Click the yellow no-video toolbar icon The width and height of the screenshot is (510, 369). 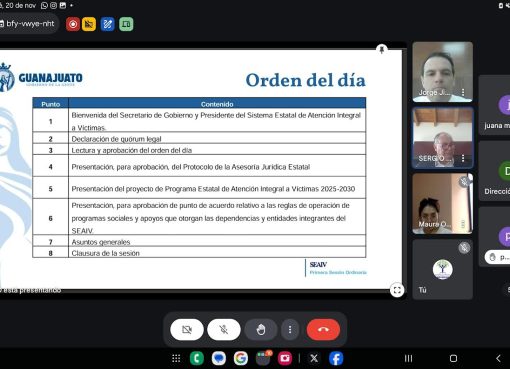[89, 24]
